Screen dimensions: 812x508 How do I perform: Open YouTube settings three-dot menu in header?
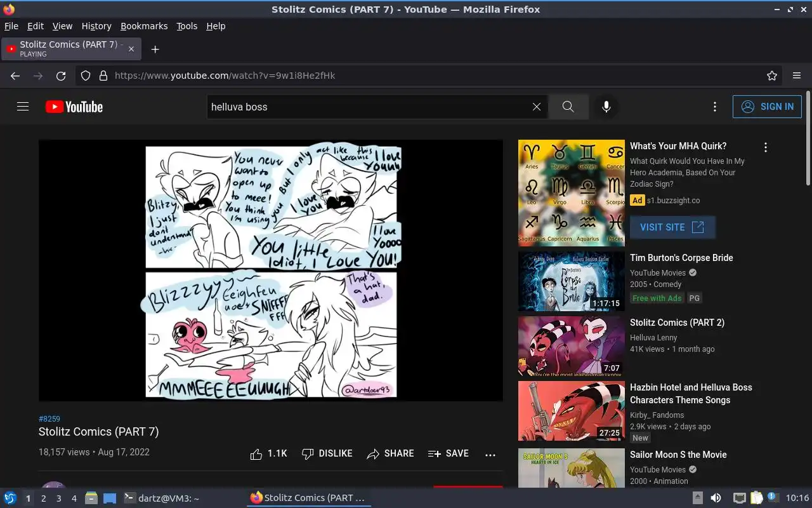tap(715, 107)
